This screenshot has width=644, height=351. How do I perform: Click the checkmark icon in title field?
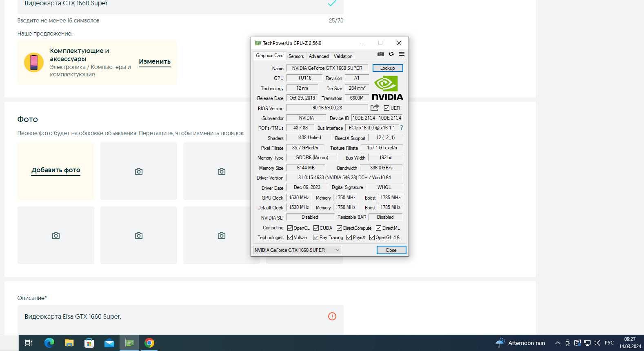tap(332, 3)
